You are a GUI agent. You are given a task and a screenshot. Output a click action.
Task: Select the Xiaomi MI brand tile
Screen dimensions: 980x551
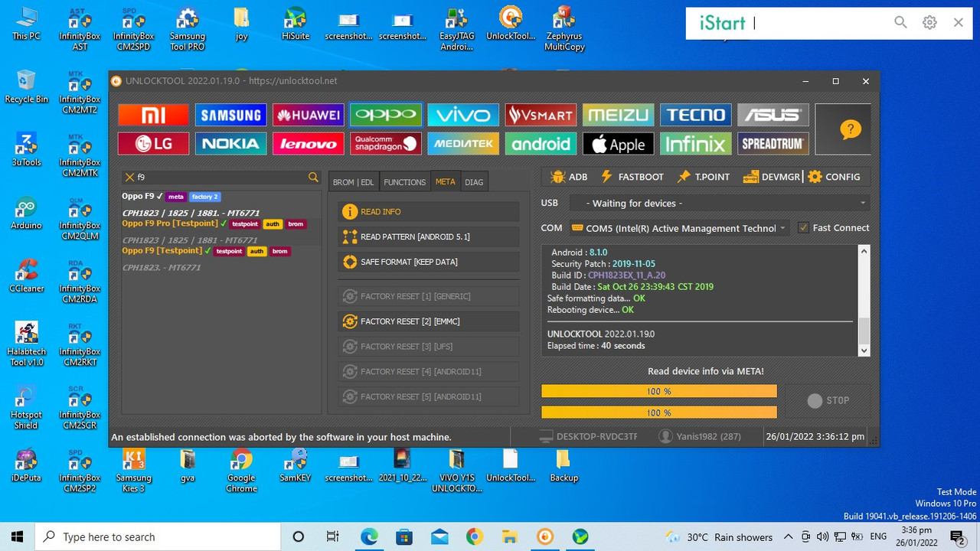[x=153, y=115]
